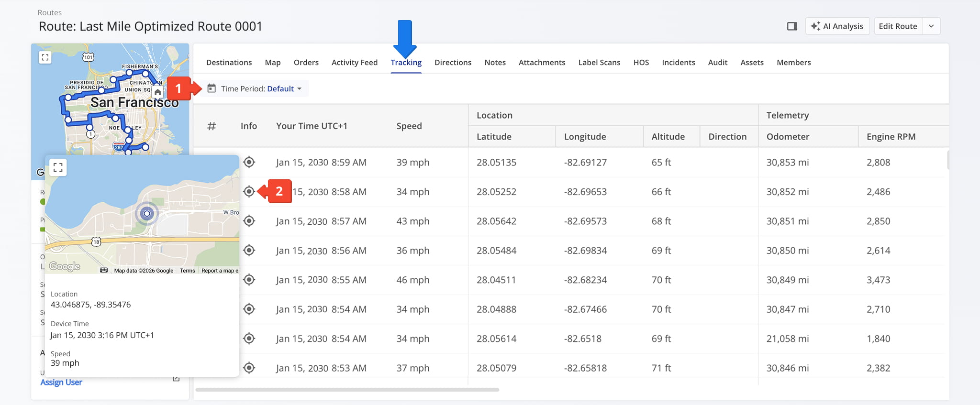980x405 pixels.
Task: Click the Your Time UTC+1 column header
Action: tap(312, 126)
